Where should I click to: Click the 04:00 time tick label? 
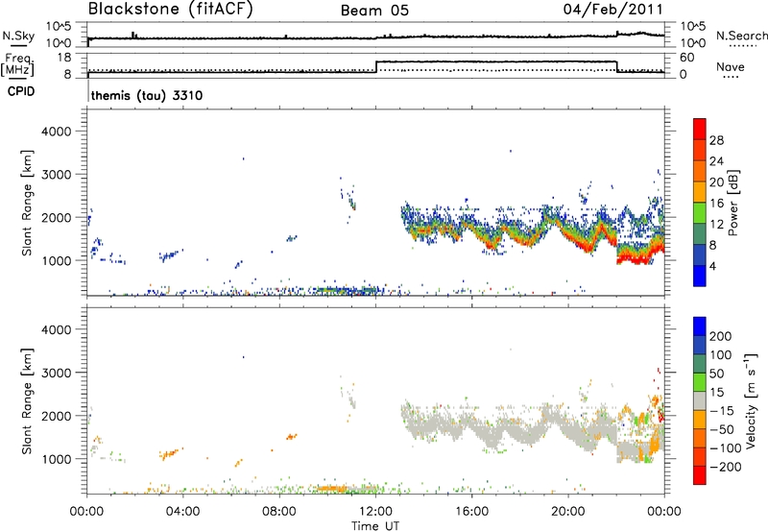[x=182, y=512]
